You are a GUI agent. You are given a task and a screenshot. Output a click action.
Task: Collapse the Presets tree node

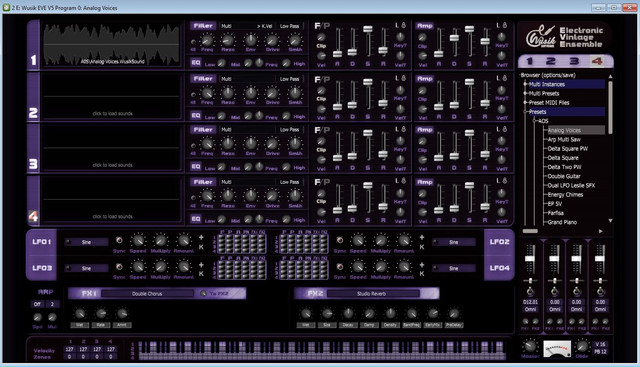[525, 111]
